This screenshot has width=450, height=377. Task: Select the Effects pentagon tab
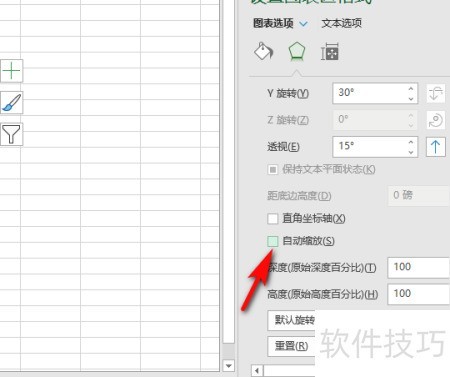click(x=296, y=52)
